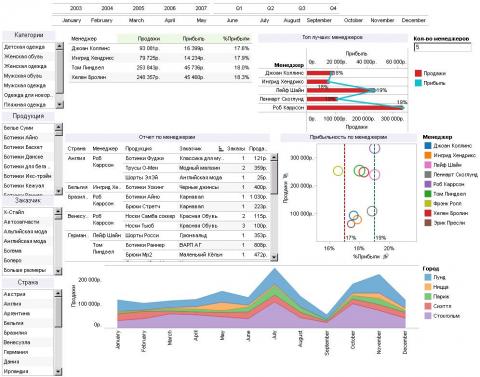Screen dimensions: 480x377
Task: Select year 2003 in the year selector
Action: tap(76, 8)
